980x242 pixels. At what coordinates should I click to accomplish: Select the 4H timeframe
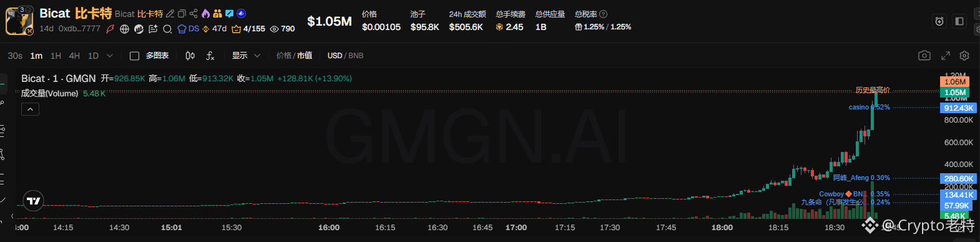click(74, 56)
